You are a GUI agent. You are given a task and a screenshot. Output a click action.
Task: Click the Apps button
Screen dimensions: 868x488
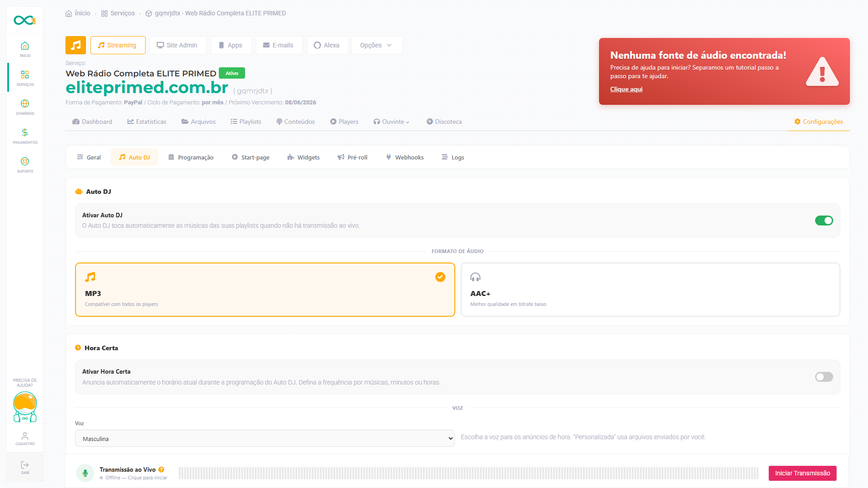pos(231,45)
